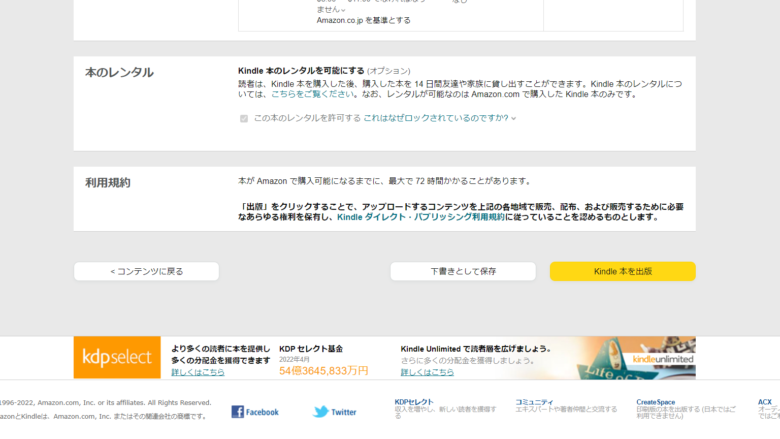780x439 pixels.
Task: Click the kindleunlimited banner image
Action: pyautogui.click(x=636, y=357)
